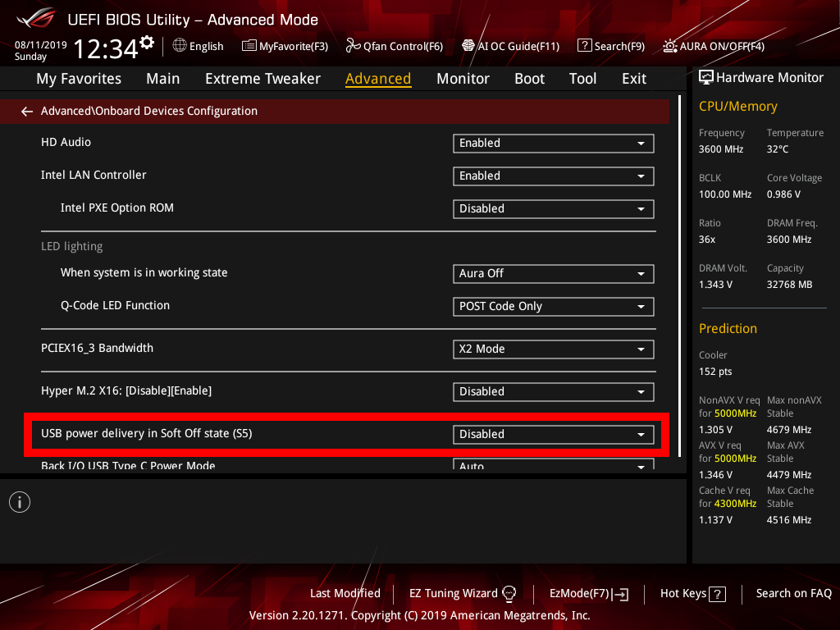Click the English language button

(199, 46)
